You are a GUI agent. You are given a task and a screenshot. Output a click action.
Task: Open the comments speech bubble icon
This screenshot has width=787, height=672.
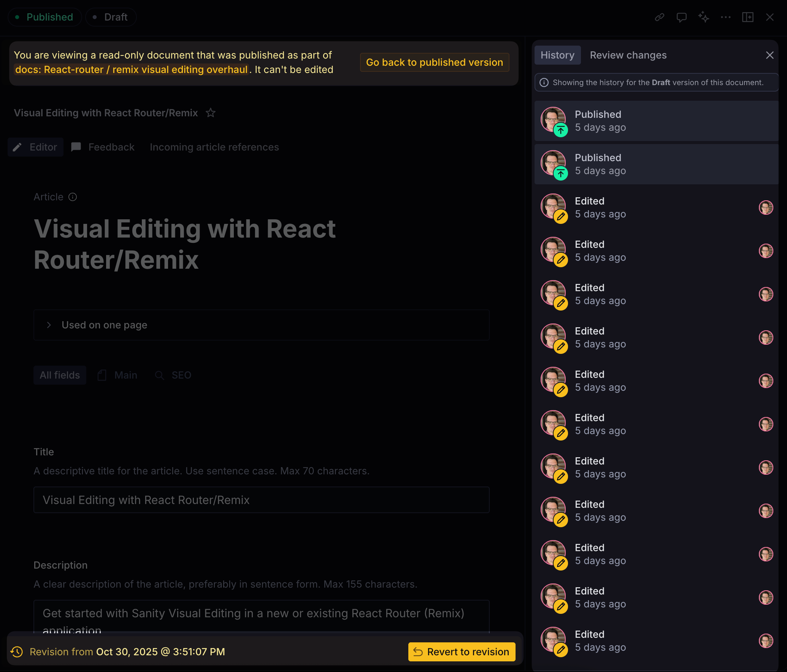[682, 17]
